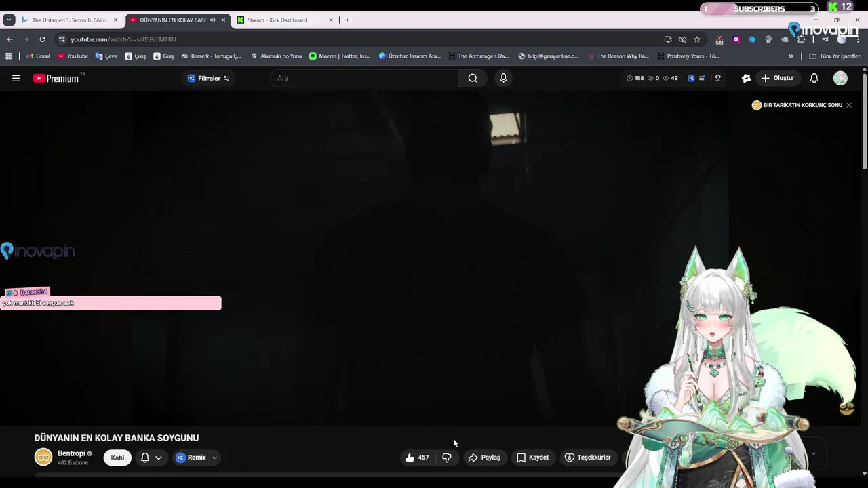The width and height of the screenshot is (868, 488).
Task: Switch to Stream - Kick Dashboard tab
Action: (285, 20)
